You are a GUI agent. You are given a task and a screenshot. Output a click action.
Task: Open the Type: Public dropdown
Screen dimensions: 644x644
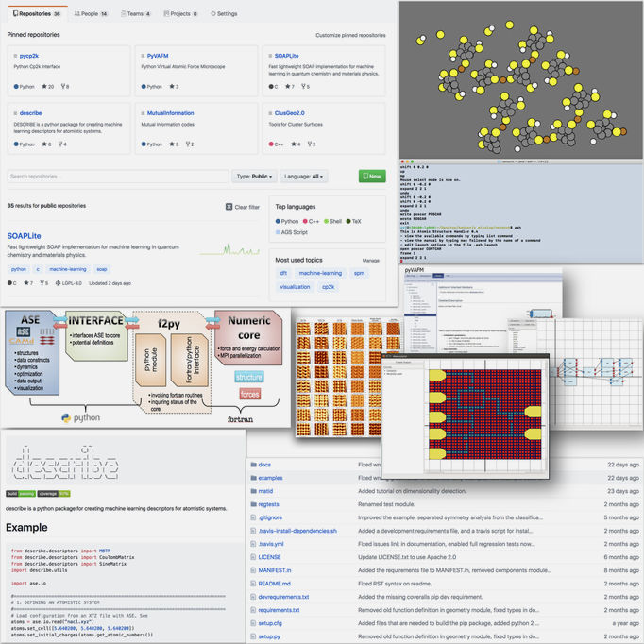(254, 177)
